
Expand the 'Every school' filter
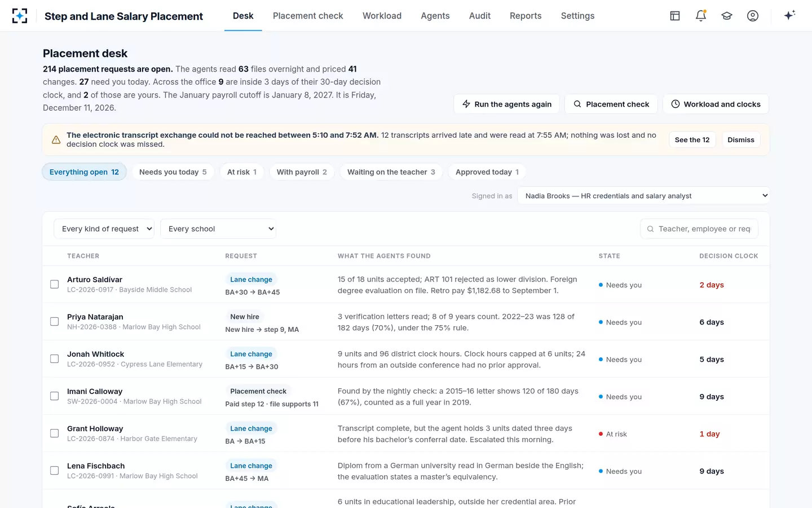point(218,229)
